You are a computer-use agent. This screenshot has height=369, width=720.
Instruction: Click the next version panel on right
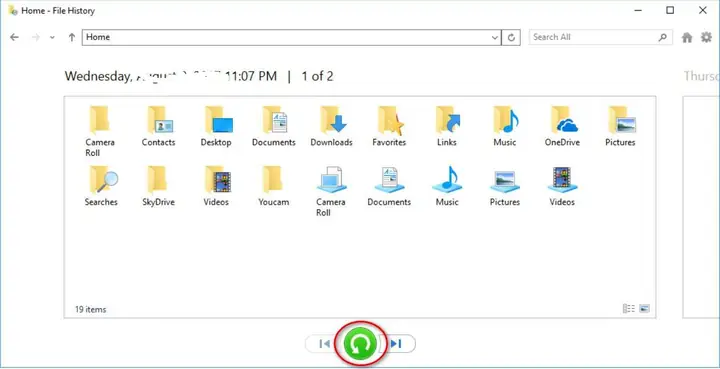coord(701,207)
